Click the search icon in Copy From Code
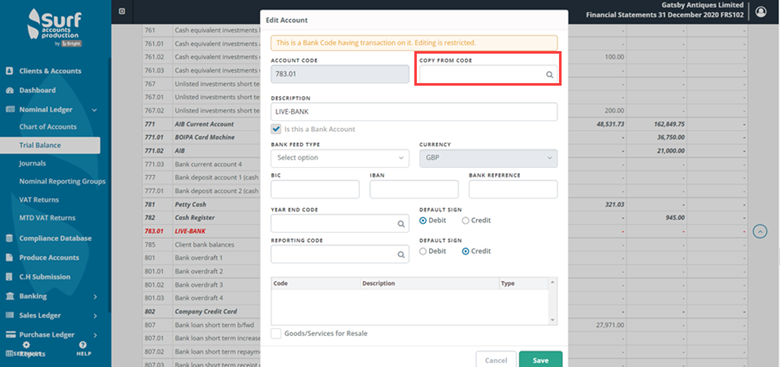Image resolution: width=780 pixels, height=367 pixels. coord(550,75)
